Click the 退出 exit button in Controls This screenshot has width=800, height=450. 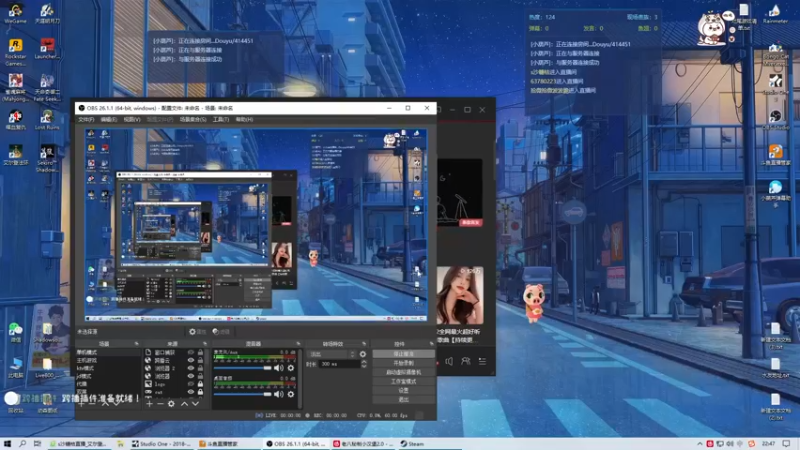tap(404, 399)
